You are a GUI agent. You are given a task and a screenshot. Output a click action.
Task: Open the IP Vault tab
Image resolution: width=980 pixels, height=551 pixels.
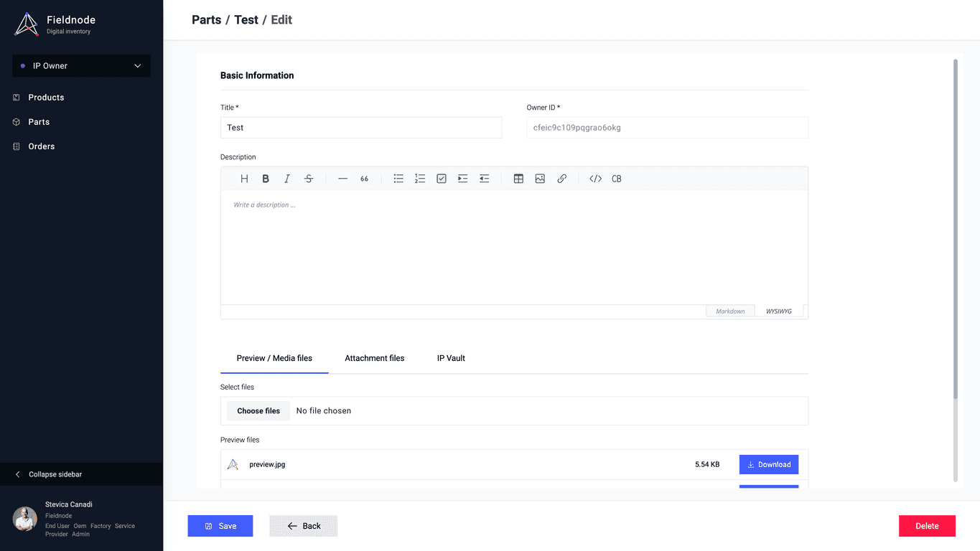click(451, 358)
